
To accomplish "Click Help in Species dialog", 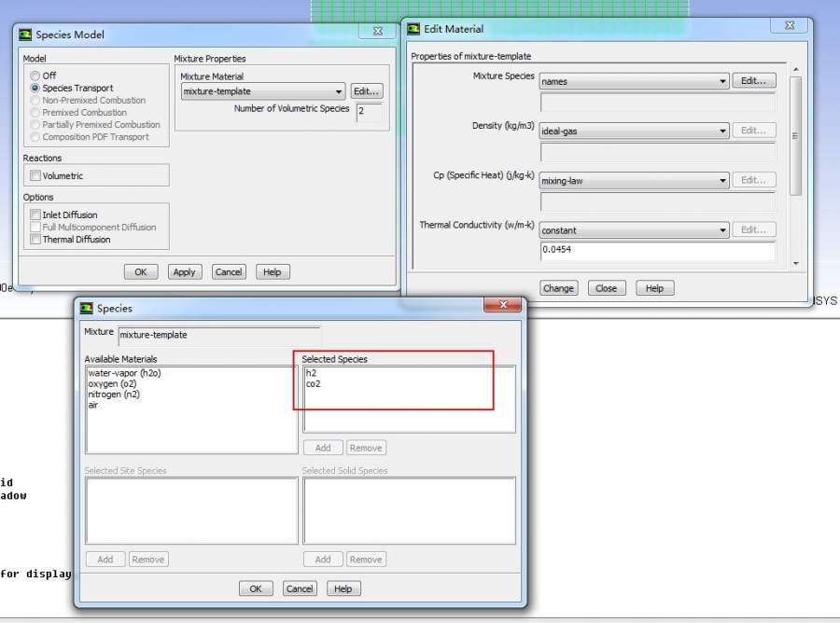I will point(343,588).
